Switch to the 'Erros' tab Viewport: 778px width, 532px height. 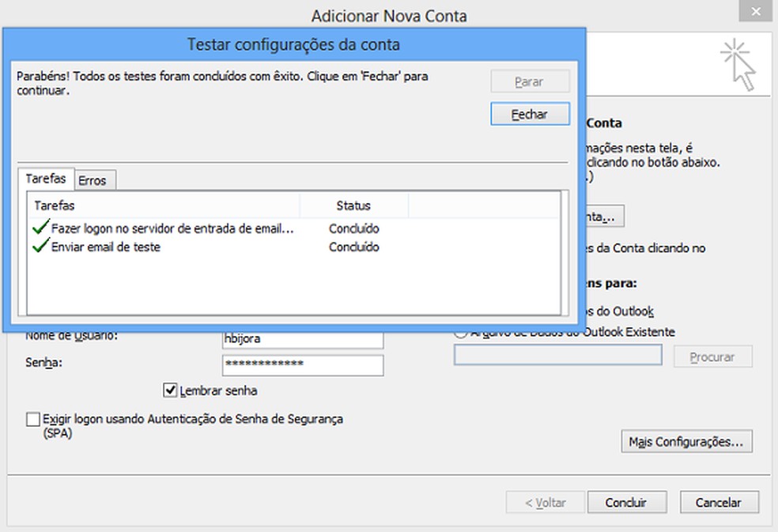click(93, 180)
